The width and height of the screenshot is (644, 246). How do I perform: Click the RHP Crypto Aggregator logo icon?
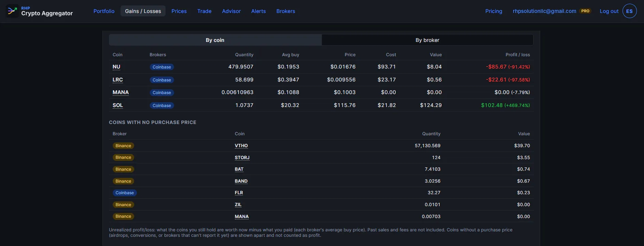tap(12, 11)
